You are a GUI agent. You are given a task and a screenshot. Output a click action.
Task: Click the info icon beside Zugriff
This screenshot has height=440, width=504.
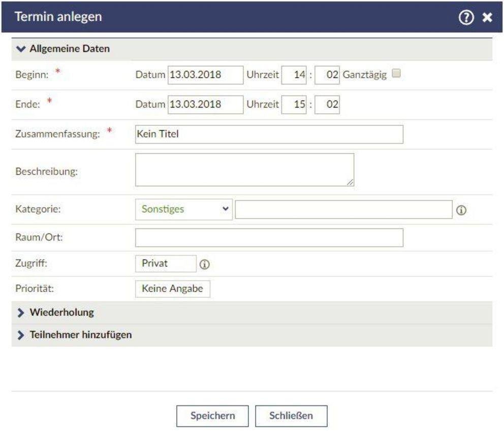204,264
